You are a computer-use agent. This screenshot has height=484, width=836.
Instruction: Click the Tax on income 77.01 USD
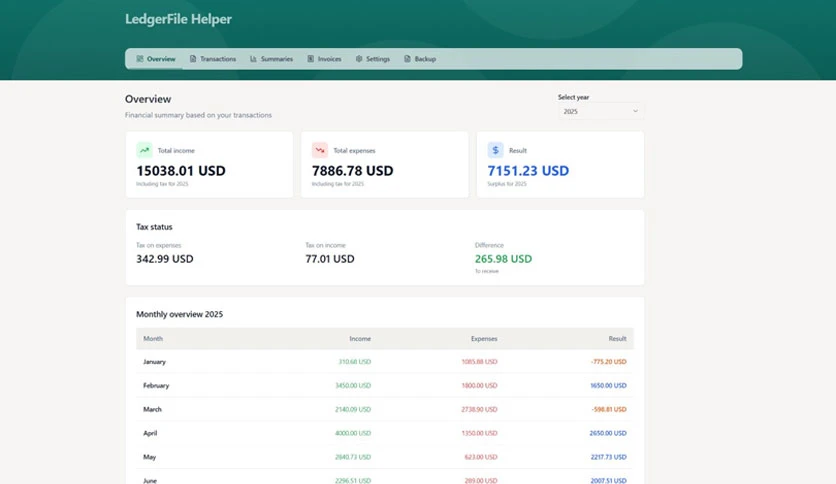coord(329,259)
